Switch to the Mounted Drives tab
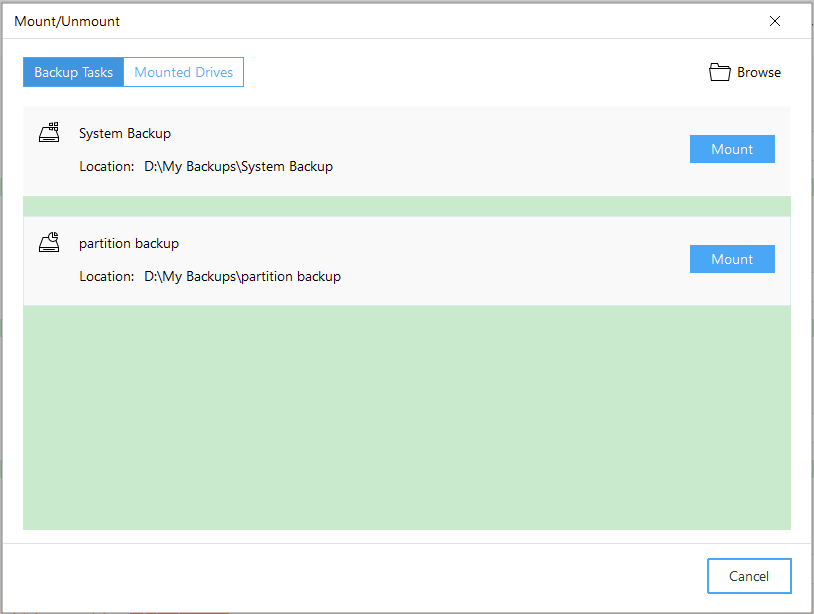 (x=184, y=72)
